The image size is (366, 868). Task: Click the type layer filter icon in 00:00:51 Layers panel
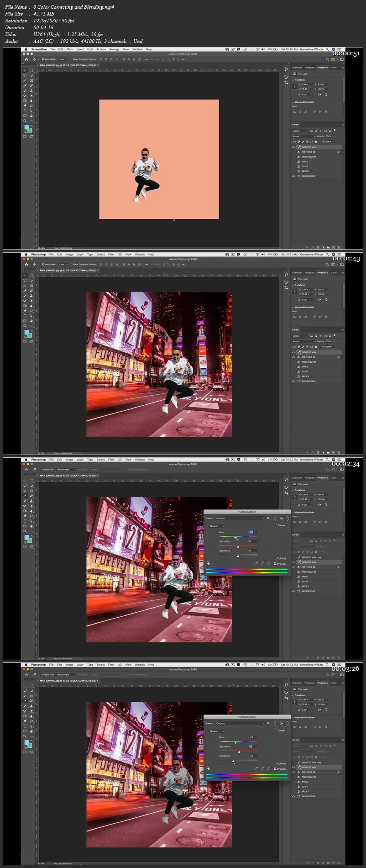tap(320, 131)
